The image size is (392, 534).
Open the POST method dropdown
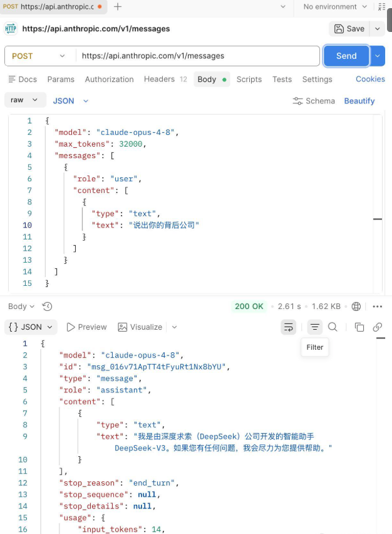[x=38, y=56]
